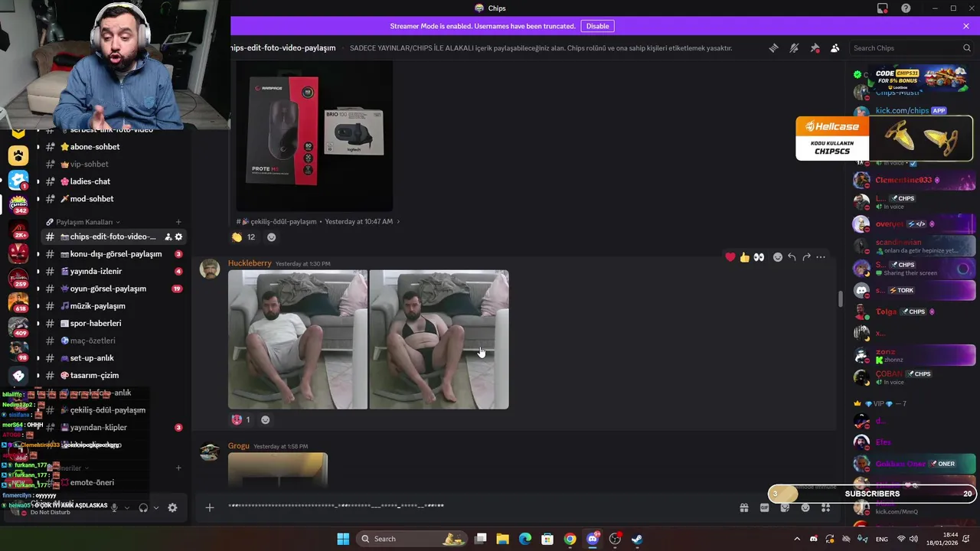Forward Huckleberry's message
Viewport: 980px width, 551px height.
point(806,257)
